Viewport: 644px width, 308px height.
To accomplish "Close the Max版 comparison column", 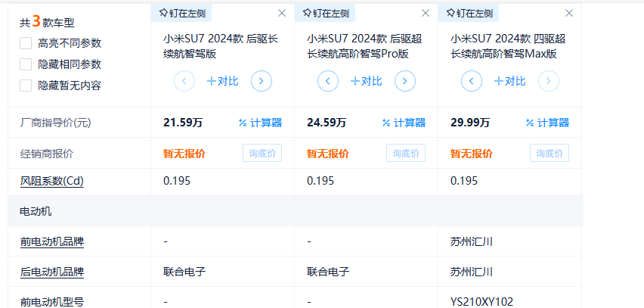I will [x=569, y=13].
